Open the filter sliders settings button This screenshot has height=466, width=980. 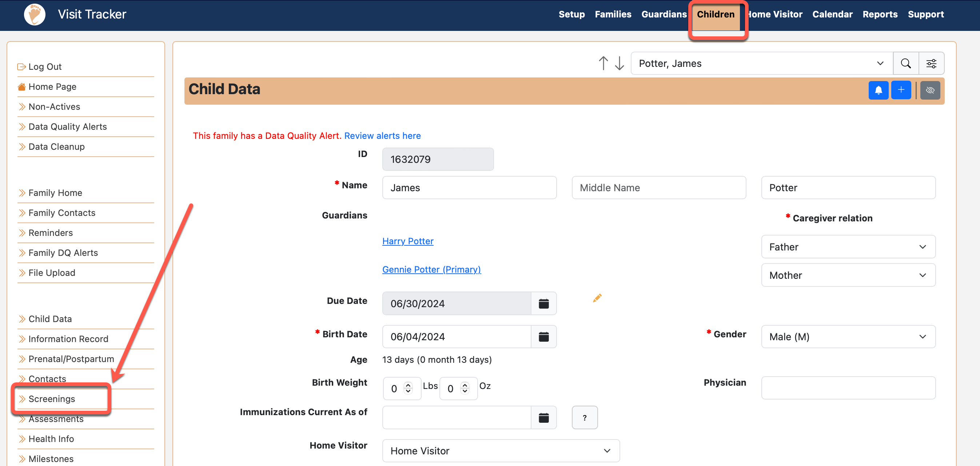point(931,63)
